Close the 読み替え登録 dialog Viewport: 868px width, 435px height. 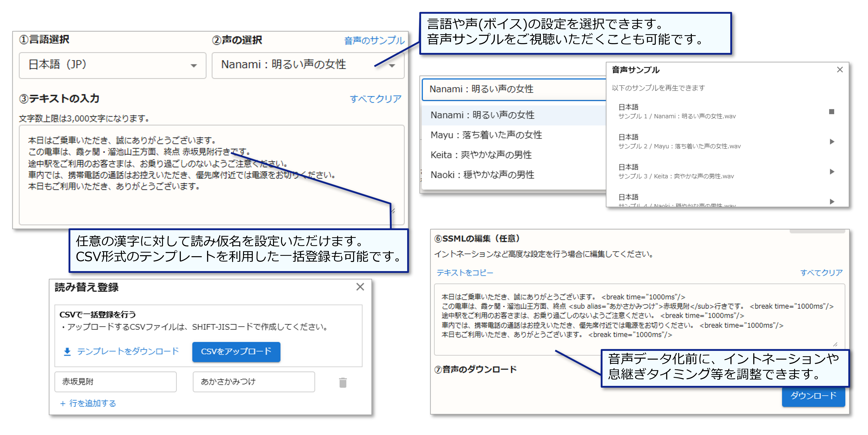pyautogui.click(x=360, y=287)
